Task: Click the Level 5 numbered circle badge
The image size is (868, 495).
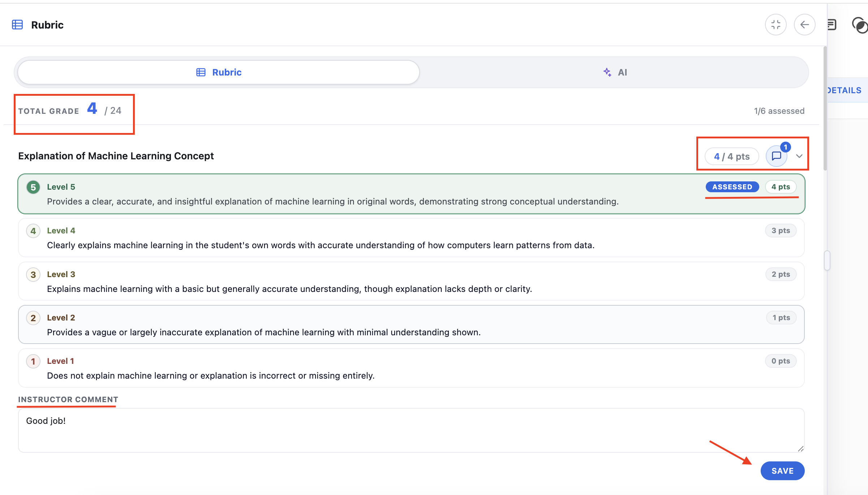Action: point(33,187)
